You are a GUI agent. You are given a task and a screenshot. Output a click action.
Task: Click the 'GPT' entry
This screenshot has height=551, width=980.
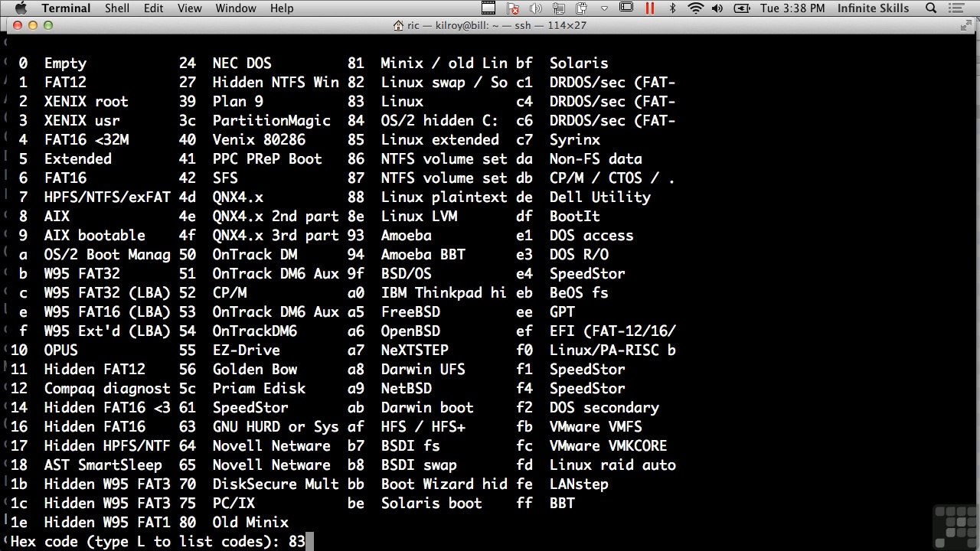(x=562, y=312)
